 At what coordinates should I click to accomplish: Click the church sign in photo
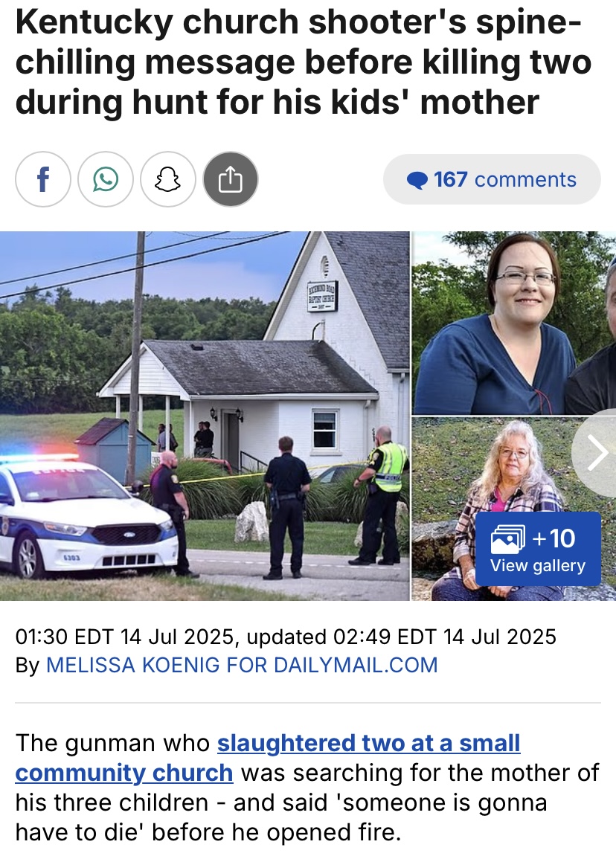[322, 296]
